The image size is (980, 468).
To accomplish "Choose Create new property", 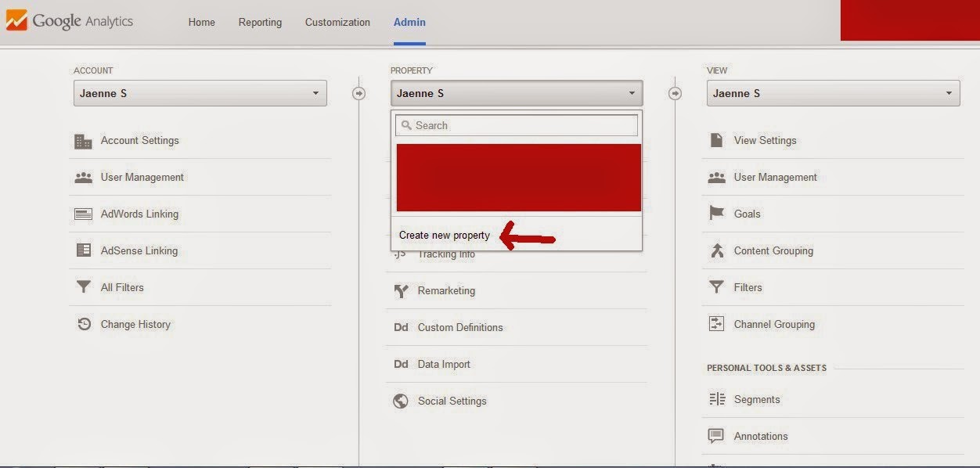I will tap(444, 235).
